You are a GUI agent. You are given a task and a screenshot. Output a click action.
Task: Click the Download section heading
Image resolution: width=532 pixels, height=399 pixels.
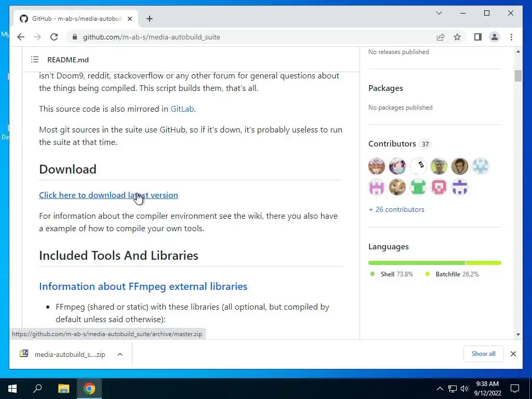click(x=68, y=169)
